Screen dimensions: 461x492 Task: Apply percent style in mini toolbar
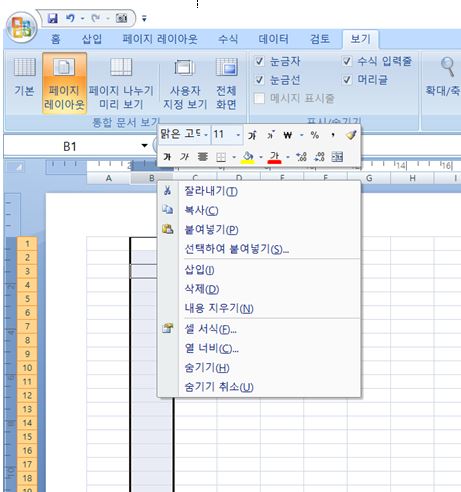[x=314, y=135]
